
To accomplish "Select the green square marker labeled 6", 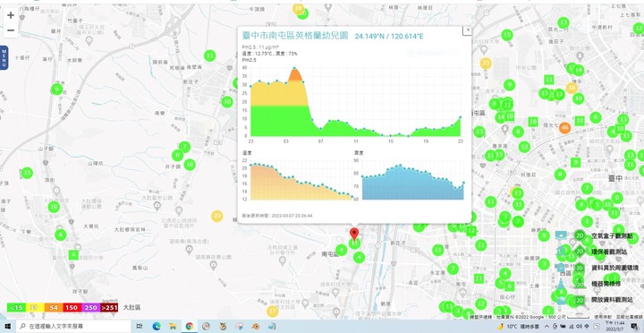I will pyautogui.click(x=509, y=286).
